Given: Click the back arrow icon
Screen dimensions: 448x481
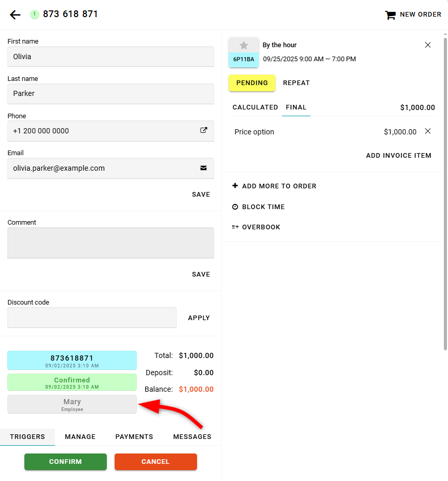Looking at the screenshot, I should 15,15.
